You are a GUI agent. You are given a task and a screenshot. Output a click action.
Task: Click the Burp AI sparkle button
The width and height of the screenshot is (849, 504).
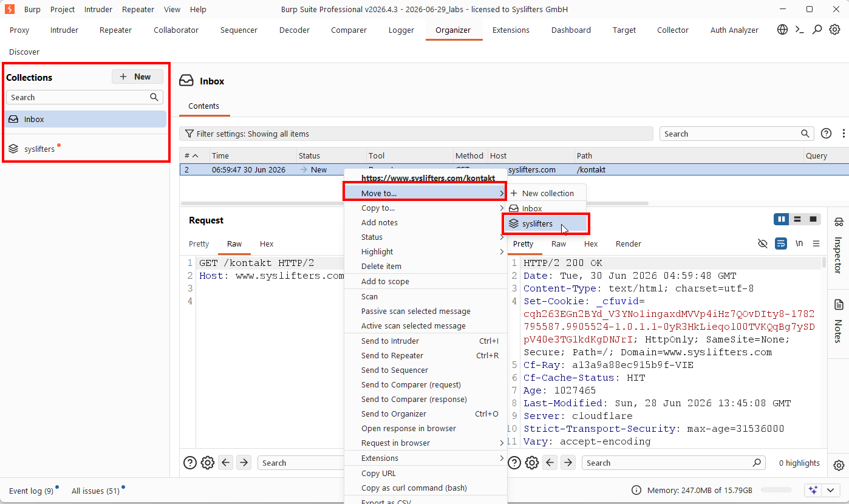(813, 490)
